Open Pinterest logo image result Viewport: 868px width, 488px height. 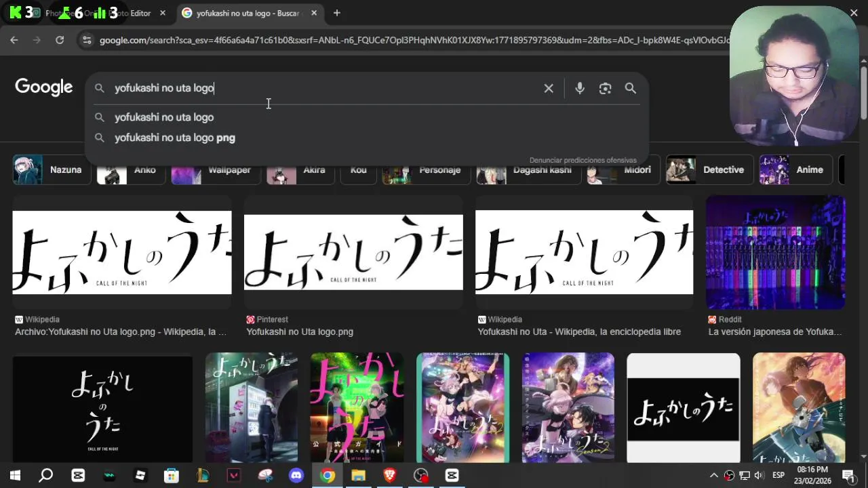(x=353, y=252)
